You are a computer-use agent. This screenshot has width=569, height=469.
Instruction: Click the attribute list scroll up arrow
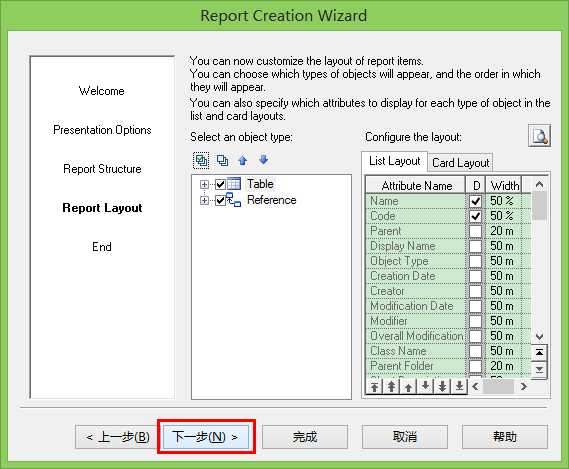[x=539, y=184]
